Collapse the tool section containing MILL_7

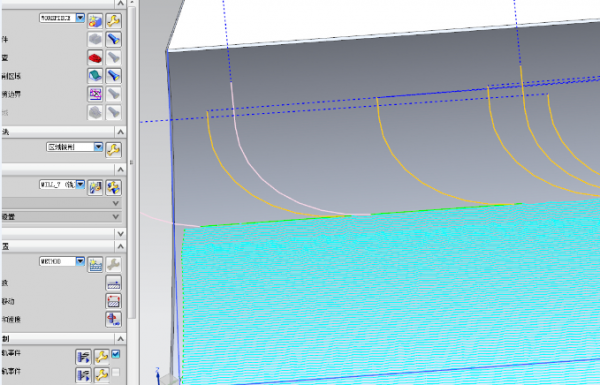tap(121, 169)
